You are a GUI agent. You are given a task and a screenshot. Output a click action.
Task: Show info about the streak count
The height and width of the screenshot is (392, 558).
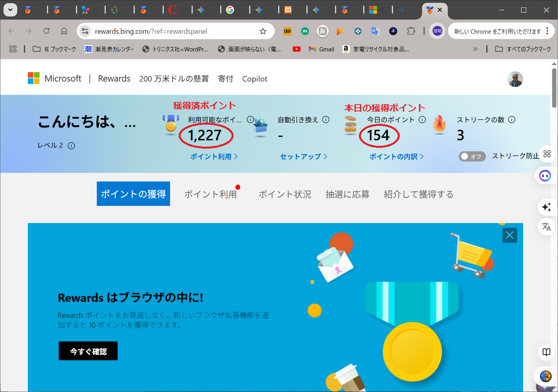tap(512, 120)
